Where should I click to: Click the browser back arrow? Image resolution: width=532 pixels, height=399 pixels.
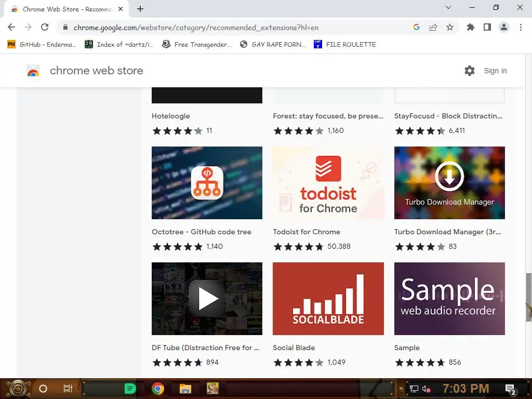[11, 27]
